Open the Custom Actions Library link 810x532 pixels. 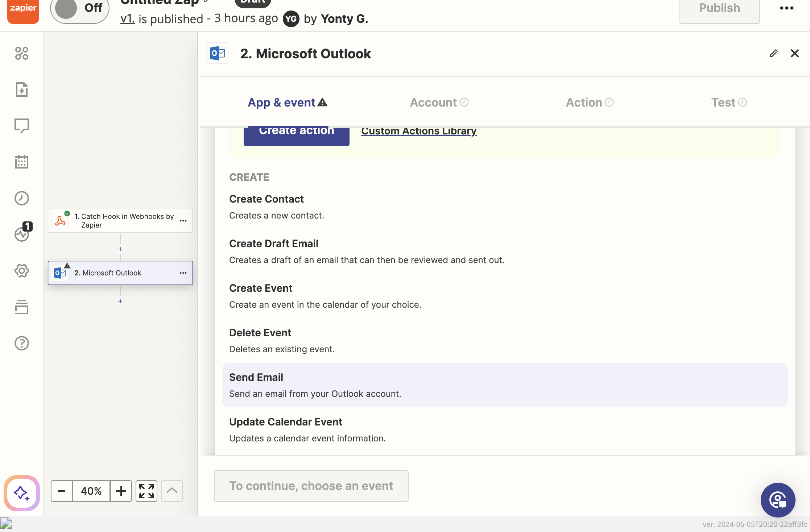(x=419, y=131)
